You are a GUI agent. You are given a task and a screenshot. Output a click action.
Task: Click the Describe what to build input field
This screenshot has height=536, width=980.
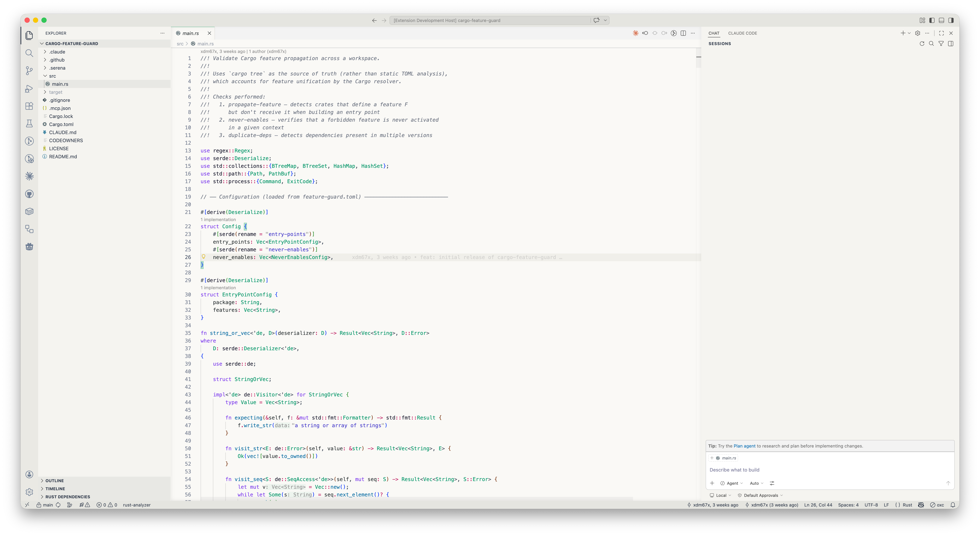[735, 470]
